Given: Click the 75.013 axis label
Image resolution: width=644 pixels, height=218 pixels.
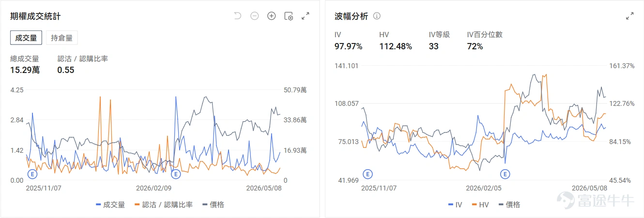Looking at the screenshot, I should (348, 142).
